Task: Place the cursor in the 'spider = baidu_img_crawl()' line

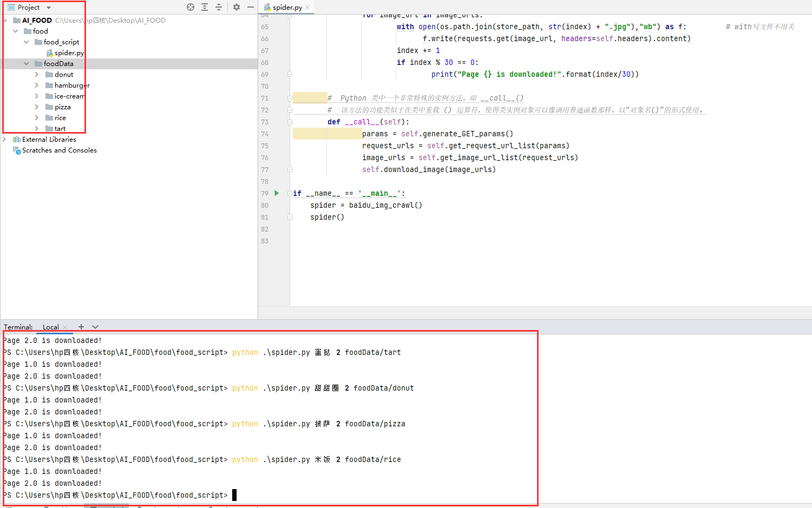Action: (366, 205)
